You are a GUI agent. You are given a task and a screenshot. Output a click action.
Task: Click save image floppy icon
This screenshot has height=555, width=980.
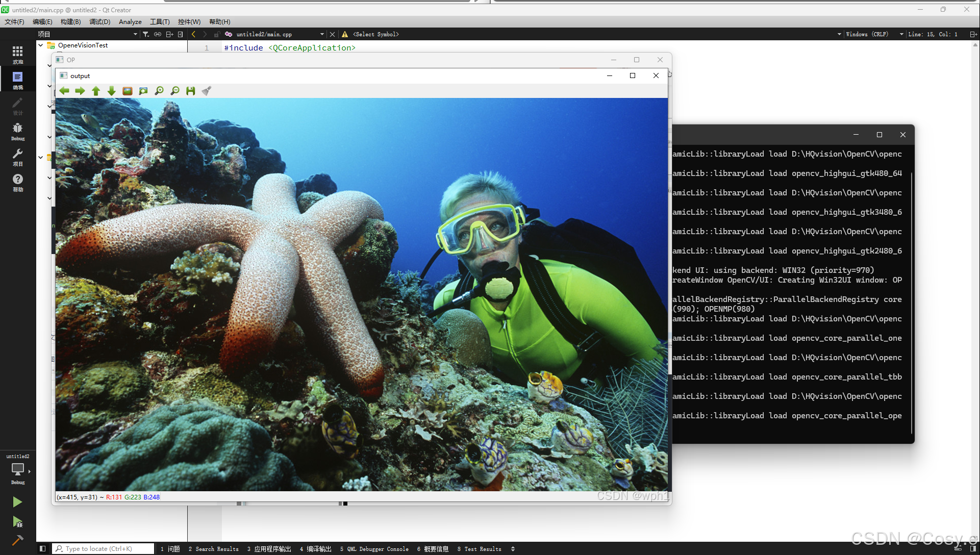click(191, 91)
